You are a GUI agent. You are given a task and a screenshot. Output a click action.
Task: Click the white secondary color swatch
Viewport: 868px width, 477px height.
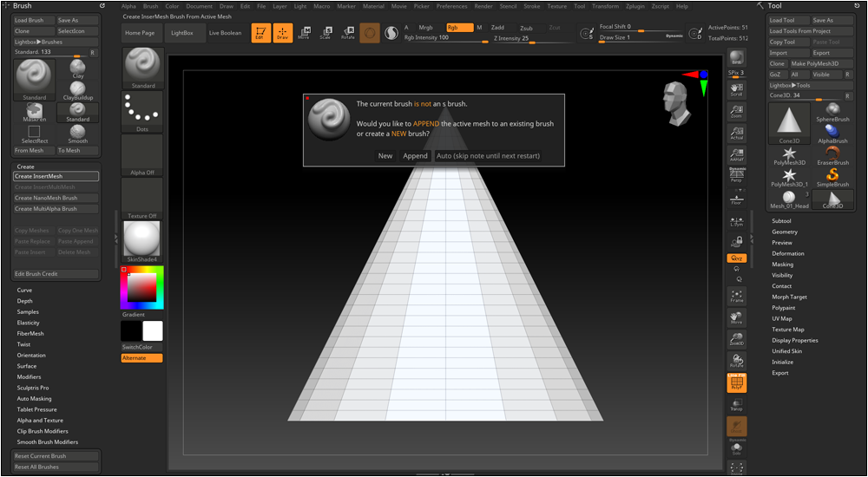click(153, 330)
